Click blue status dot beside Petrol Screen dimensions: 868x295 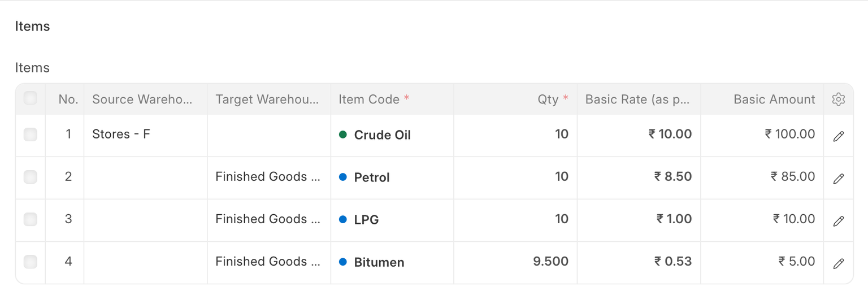tap(342, 177)
